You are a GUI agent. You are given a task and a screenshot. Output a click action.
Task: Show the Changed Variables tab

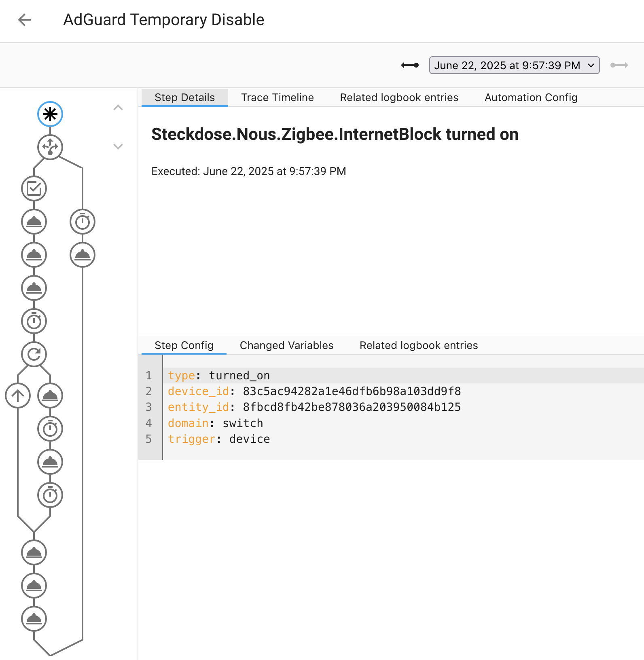[286, 345]
